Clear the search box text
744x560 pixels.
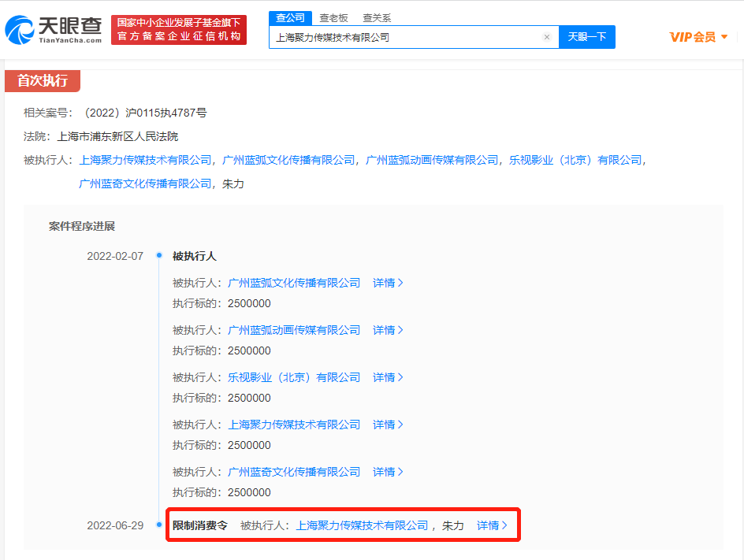coord(547,37)
